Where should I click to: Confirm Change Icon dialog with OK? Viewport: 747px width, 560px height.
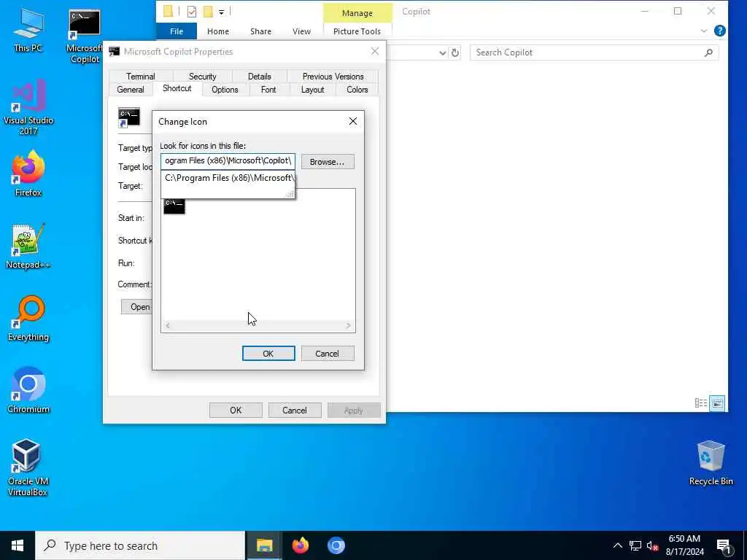click(268, 354)
